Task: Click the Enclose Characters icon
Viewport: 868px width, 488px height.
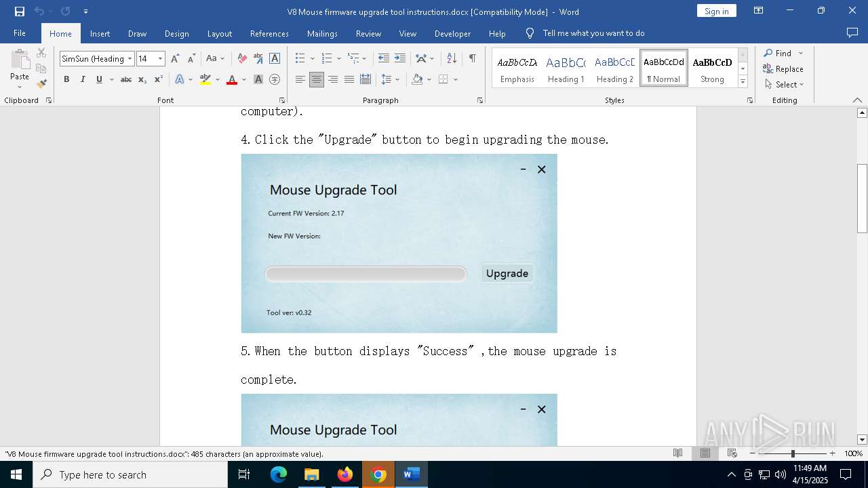Action: [x=275, y=79]
